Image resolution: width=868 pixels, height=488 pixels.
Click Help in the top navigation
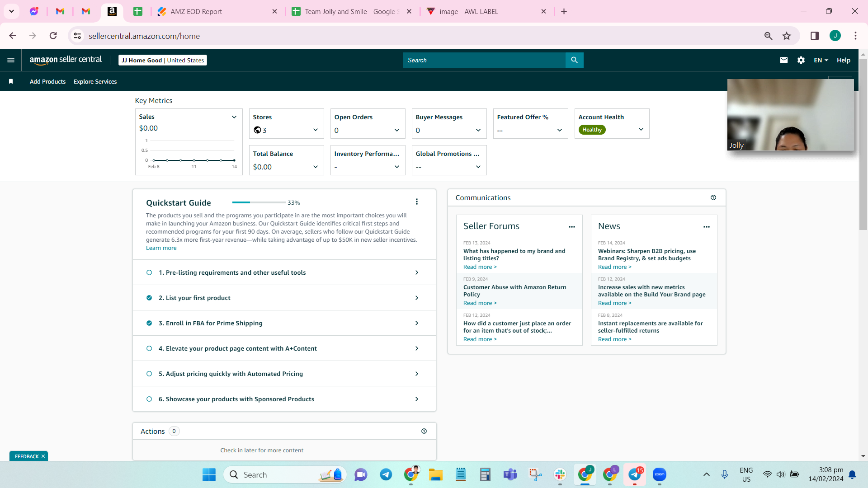tap(844, 60)
